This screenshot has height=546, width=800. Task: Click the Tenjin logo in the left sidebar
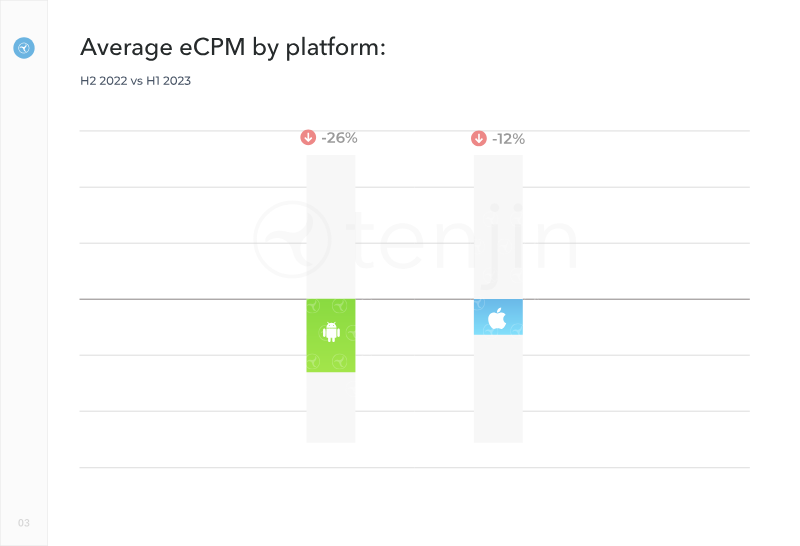tap(24, 47)
